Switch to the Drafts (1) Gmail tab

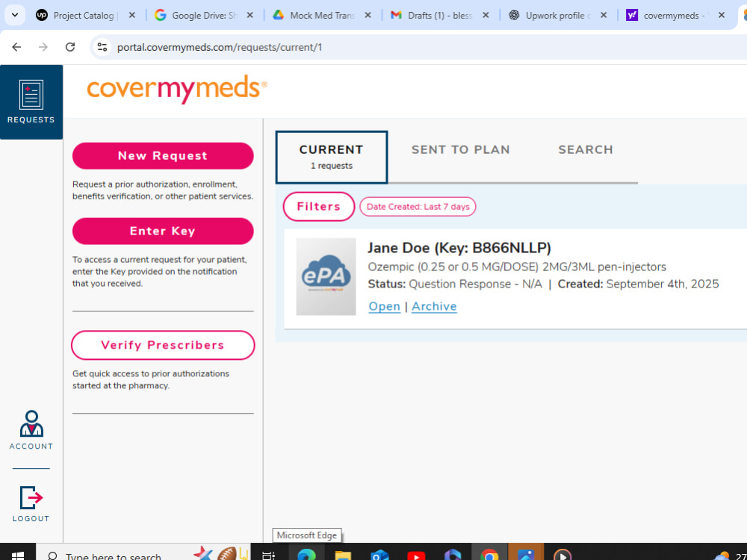point(440,15)
